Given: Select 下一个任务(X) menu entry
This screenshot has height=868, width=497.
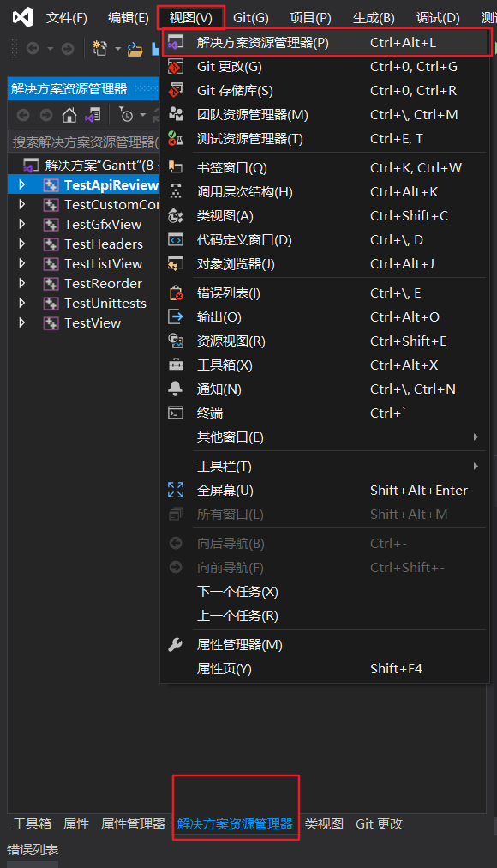Looking at the screenshot, I should pyautogui.click(x=325, y=592).
